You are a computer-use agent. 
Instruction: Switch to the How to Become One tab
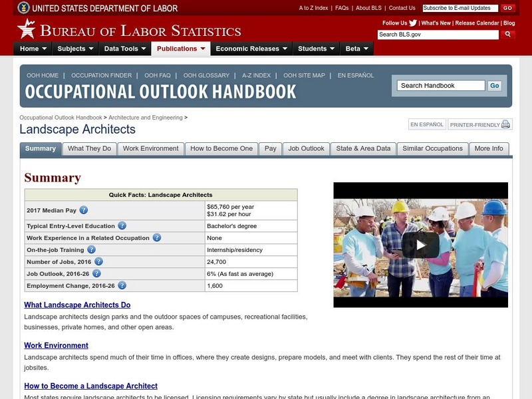pyautogui.click(x=221, y=149)
